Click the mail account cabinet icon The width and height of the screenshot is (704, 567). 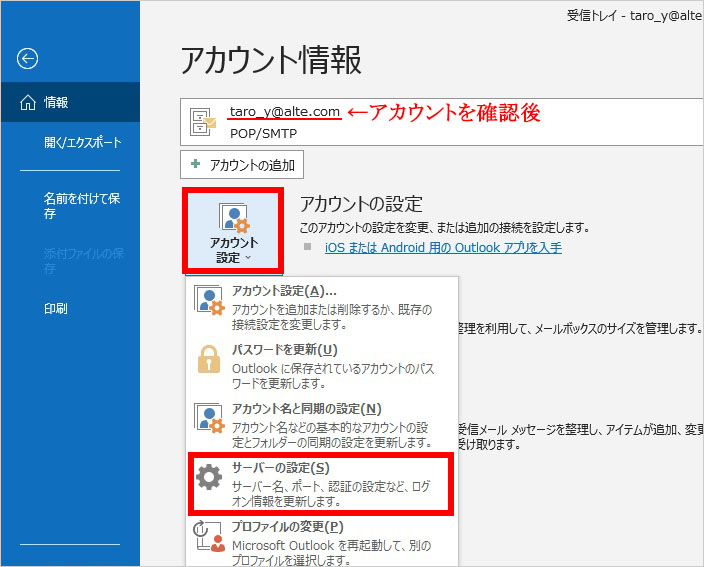(202, 122)
